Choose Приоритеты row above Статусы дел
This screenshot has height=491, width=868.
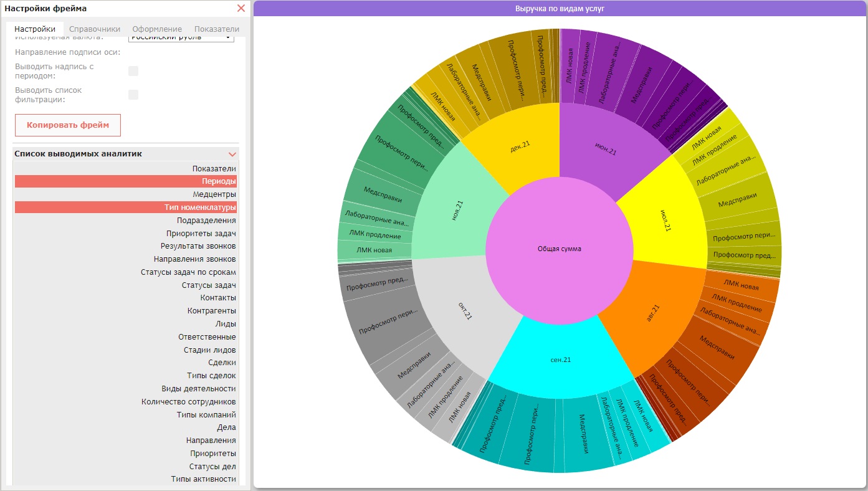[x=126, y=454]
